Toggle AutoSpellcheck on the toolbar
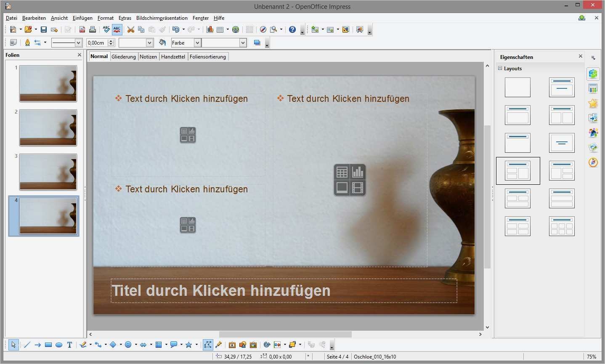Viewport: 605px width, 364px height. click(117, 29)
